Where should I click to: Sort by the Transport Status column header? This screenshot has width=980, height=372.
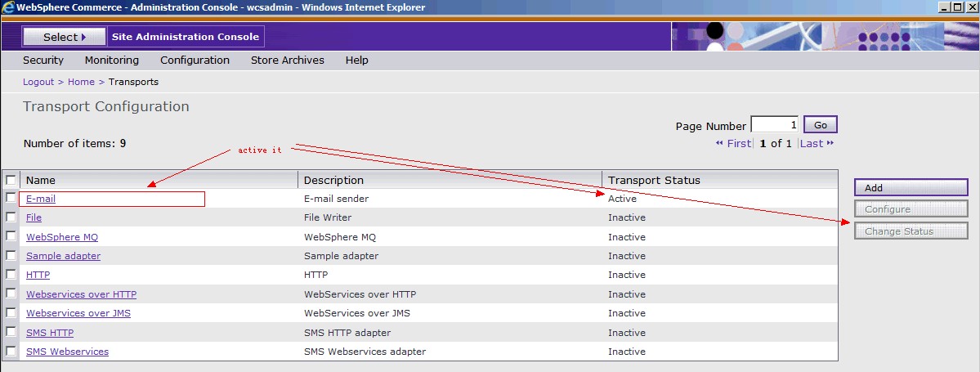pyautogui.click(x=654, y=180)
